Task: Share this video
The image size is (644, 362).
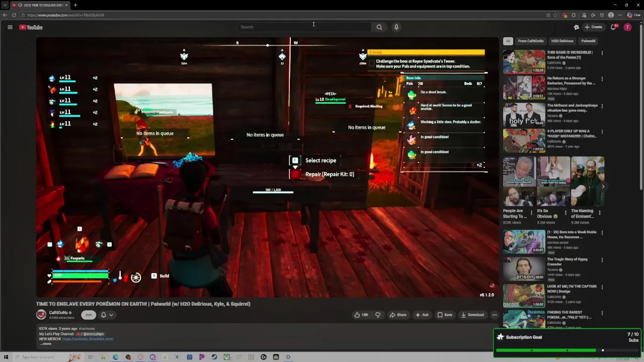Action: [x=398, y=315]
